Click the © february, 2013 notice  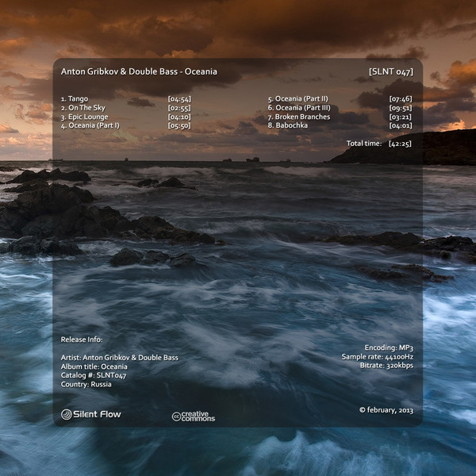(x=386, y=410)
